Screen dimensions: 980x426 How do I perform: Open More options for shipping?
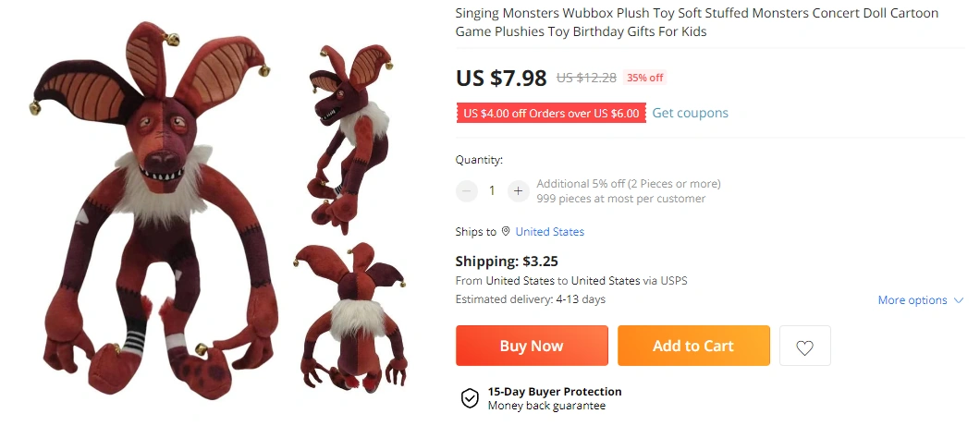[912, 300]
